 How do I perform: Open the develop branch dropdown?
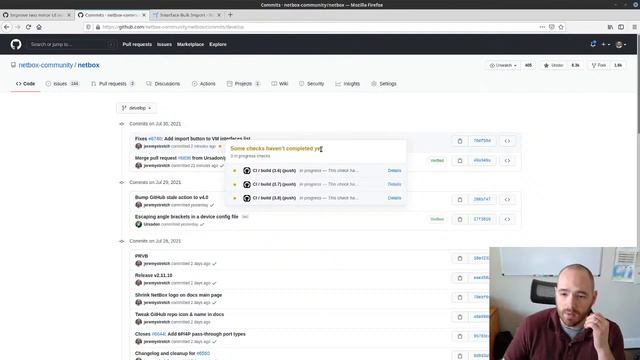(136, 108)
